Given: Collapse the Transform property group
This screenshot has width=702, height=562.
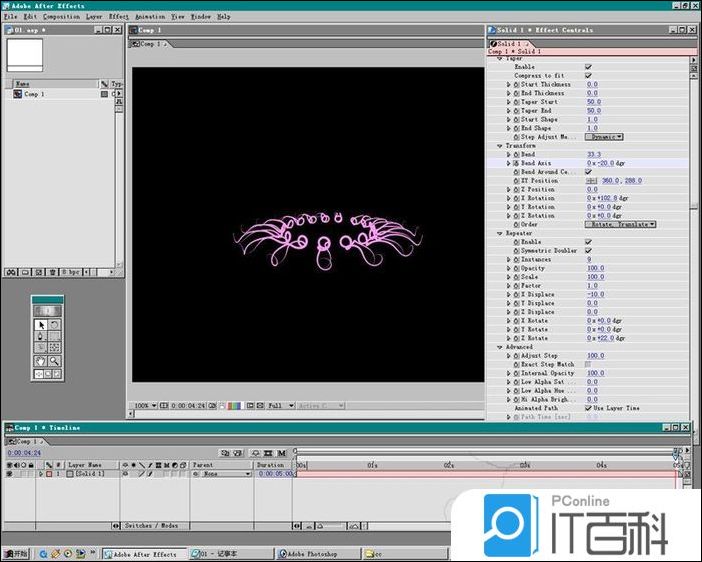Looking at the screenshot, I should (x=499, y=146).
